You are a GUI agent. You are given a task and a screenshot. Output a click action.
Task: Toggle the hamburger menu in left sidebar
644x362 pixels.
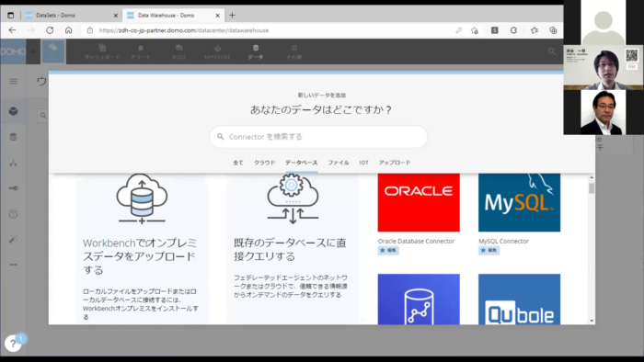(x=13, y=82)
